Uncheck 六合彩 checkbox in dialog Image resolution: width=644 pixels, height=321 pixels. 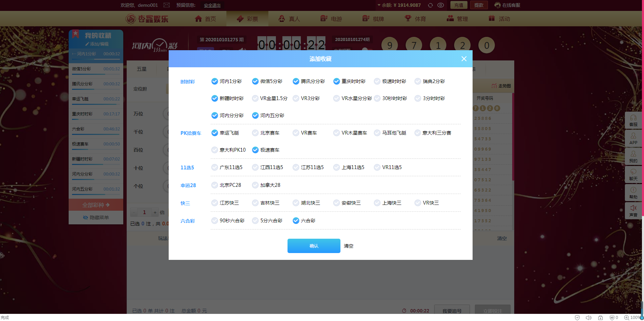(296, 221)
